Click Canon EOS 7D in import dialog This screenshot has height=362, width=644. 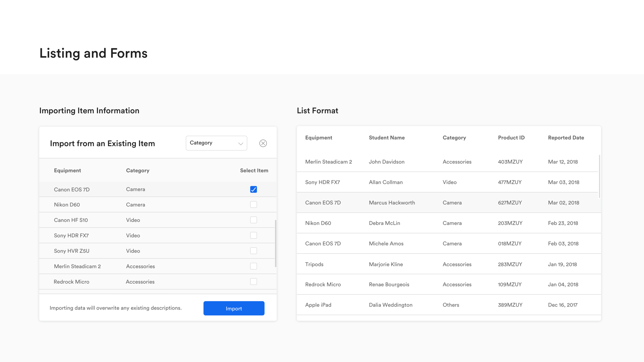pyautogui.click(x=72, y=189)
